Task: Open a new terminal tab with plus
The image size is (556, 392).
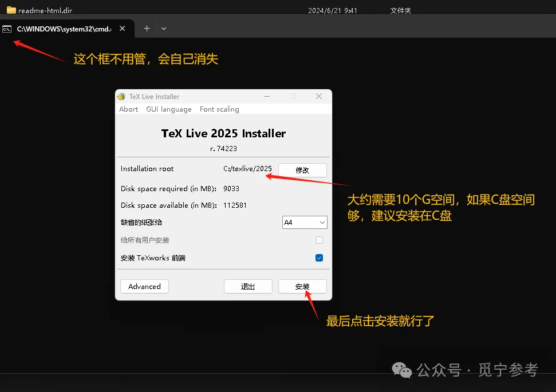Action: (147, 29)
